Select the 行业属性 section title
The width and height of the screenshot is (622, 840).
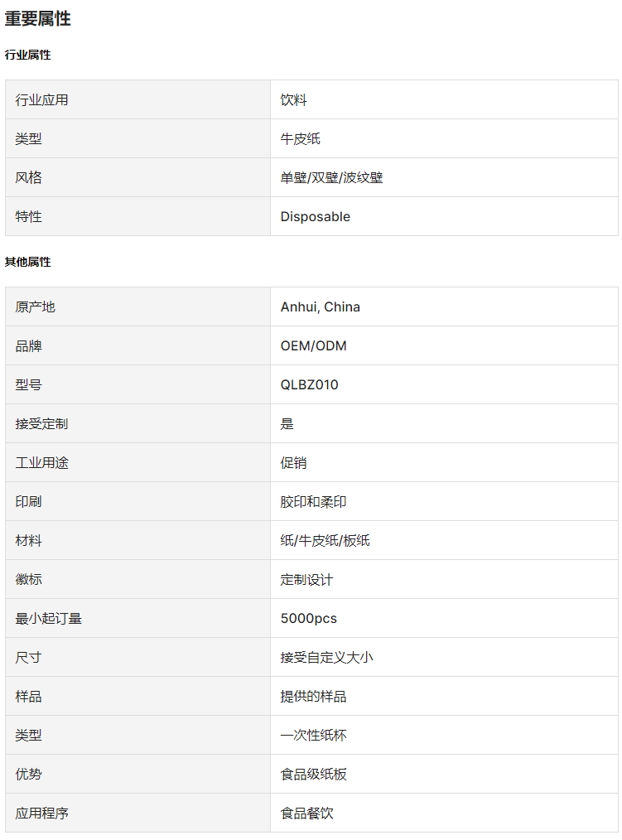(x=28, y=55)
